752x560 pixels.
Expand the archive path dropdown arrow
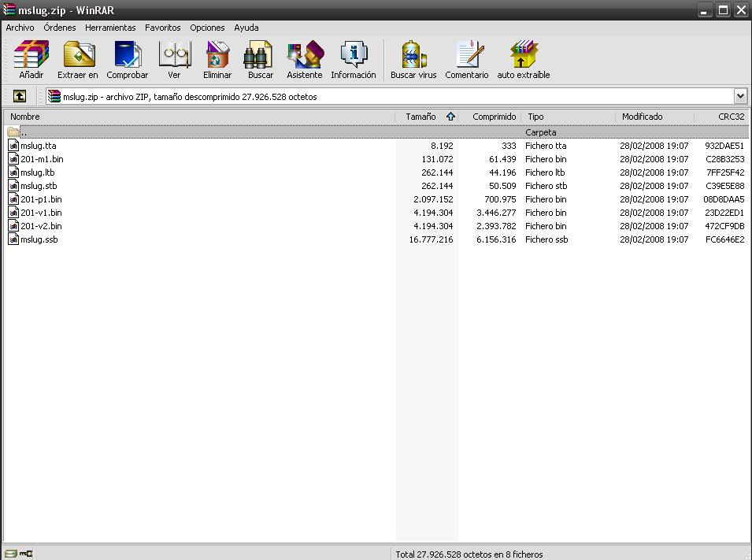coord(740,96)
